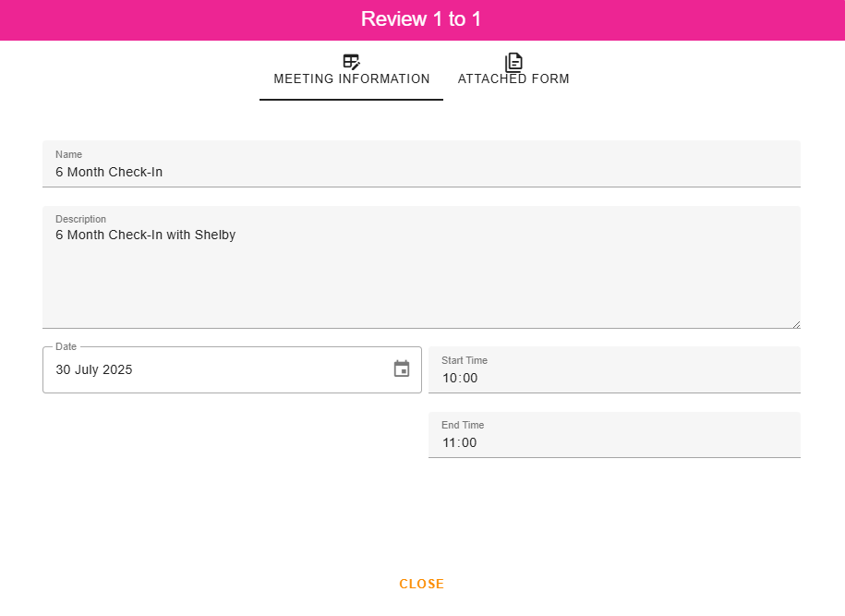
Task: Select the minutes '00' in End Time
Action: point(469,442)
